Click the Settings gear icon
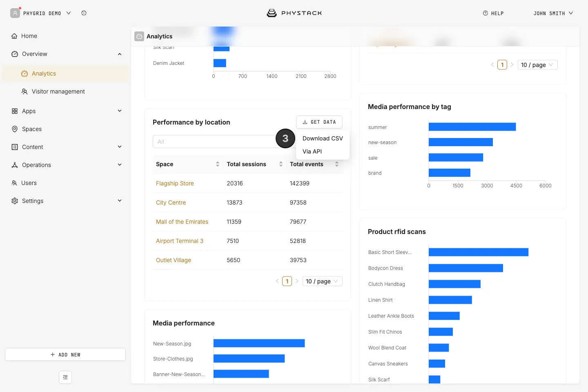588x392 pixels. [15, 201]
